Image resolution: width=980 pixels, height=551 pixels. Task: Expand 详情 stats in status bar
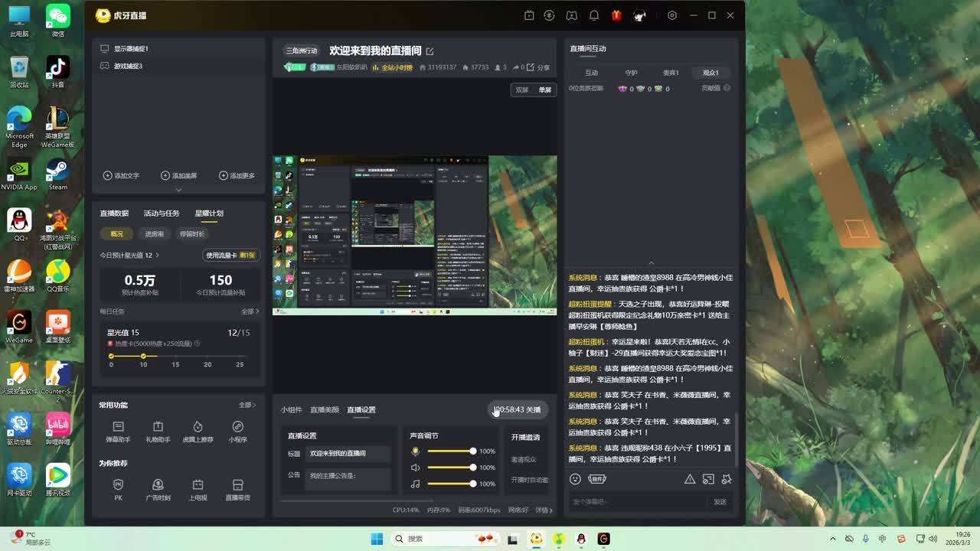544,510
